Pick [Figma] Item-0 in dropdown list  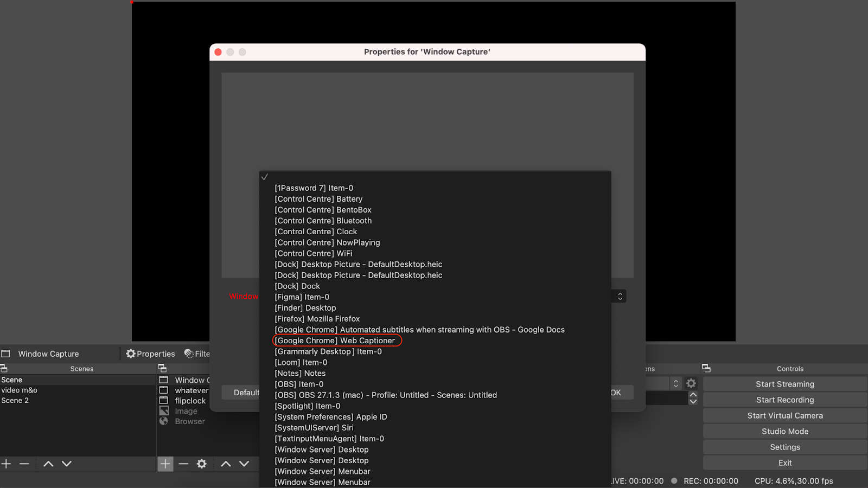(x=302, y=297)
